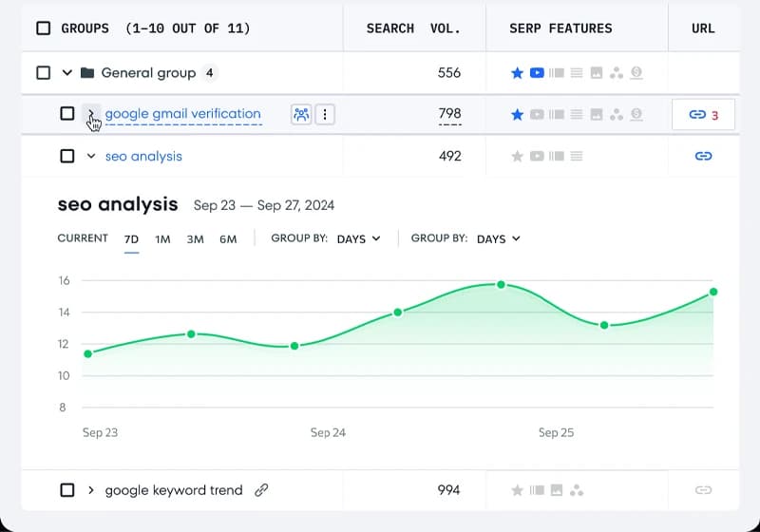Check the google keyword trend checkbox
Screen dimensions: 760x532
tap(66, 490)
